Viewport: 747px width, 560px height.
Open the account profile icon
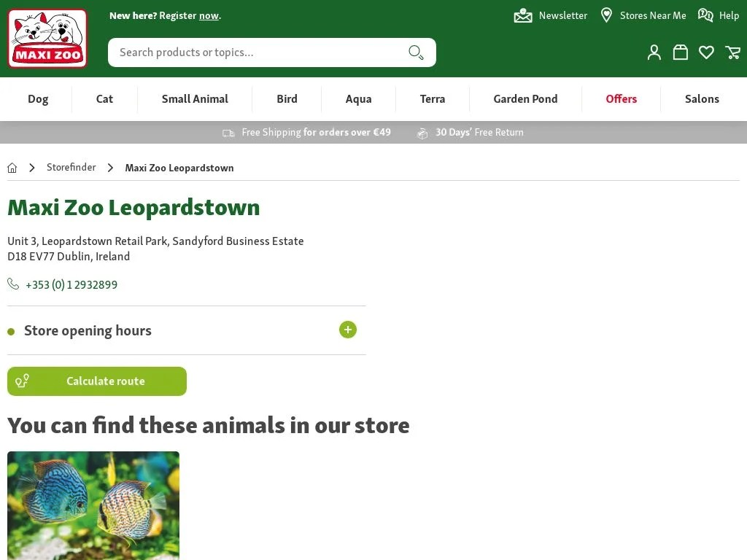(654, 52)
